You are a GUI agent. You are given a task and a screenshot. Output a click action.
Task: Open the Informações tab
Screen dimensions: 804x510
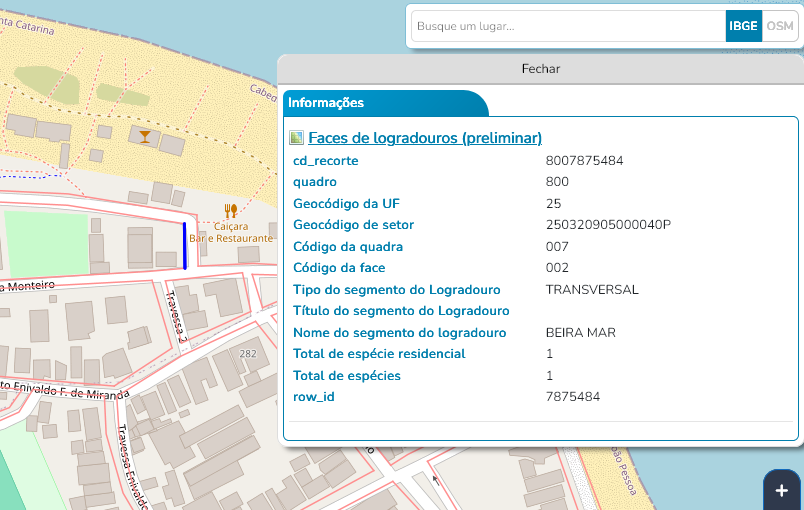point(327,103)
